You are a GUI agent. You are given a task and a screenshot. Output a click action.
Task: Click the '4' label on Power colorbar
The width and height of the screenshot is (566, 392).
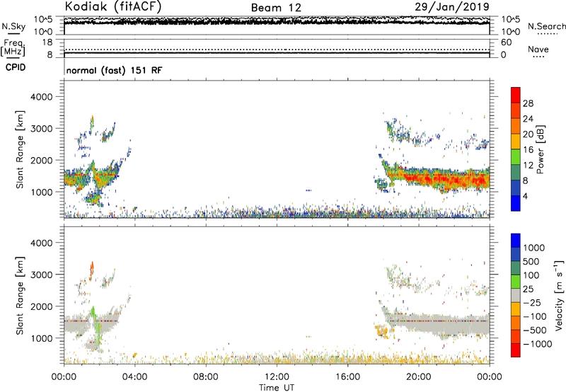(x=525, y=196)
